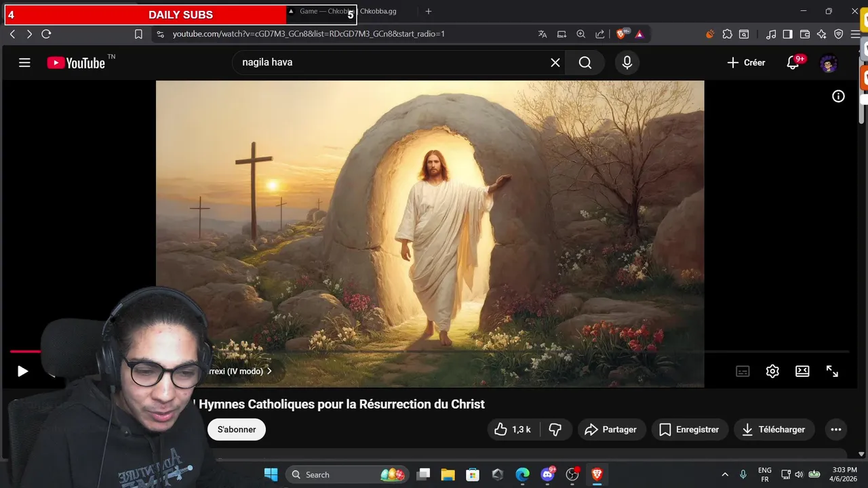Open Microsoft Edge from taskbar
Viewport: 868px width, 488px height.
(522, 474)
